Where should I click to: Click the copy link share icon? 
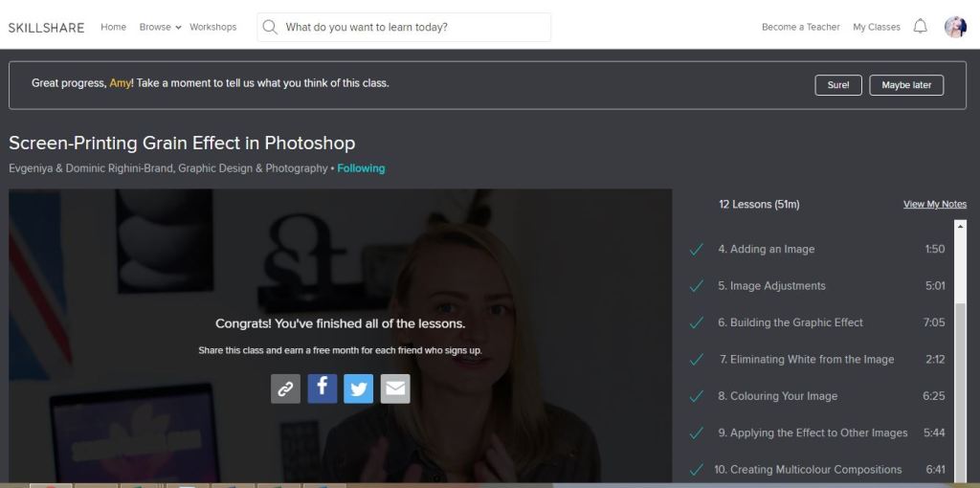(x=285, y=388)
